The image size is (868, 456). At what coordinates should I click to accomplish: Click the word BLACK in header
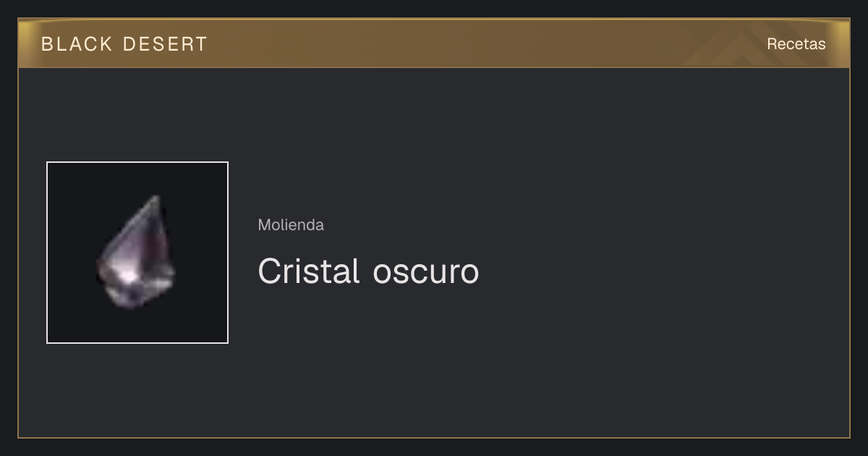click(77, 44)
